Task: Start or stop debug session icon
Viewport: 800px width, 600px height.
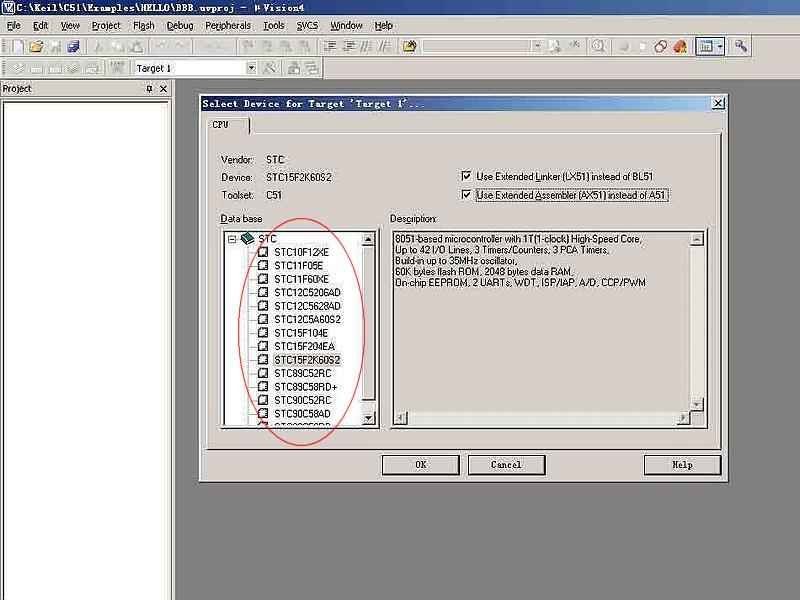Action: [599, 47]
